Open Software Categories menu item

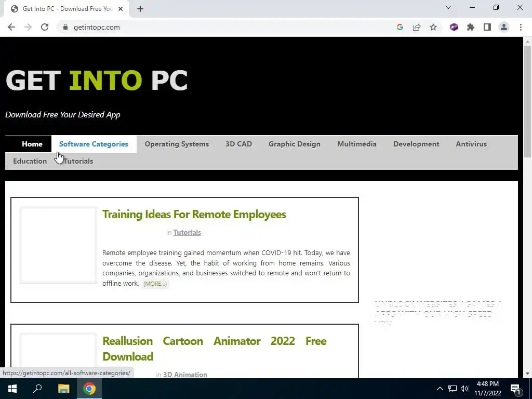pyautogui.click(x=94, y=144)
